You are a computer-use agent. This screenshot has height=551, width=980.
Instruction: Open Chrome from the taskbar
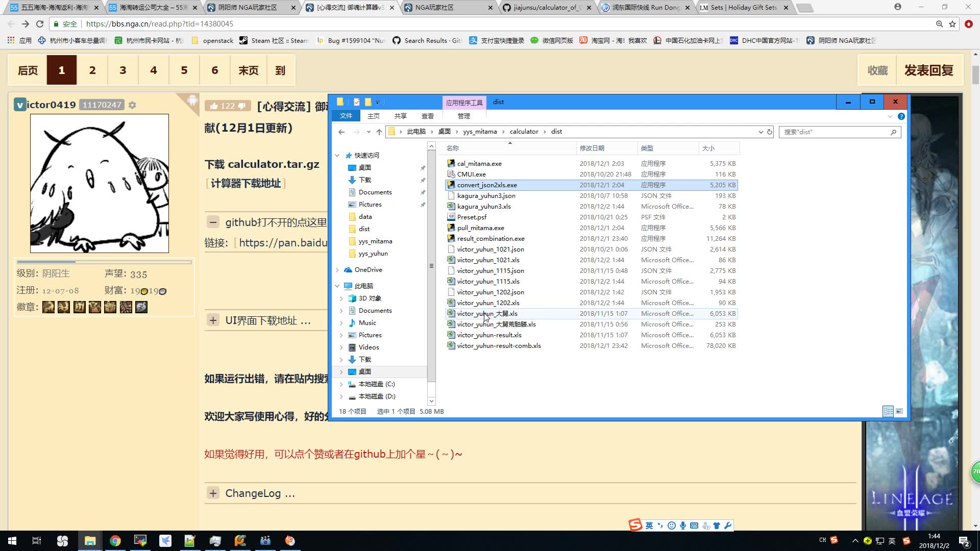[115, 541]
